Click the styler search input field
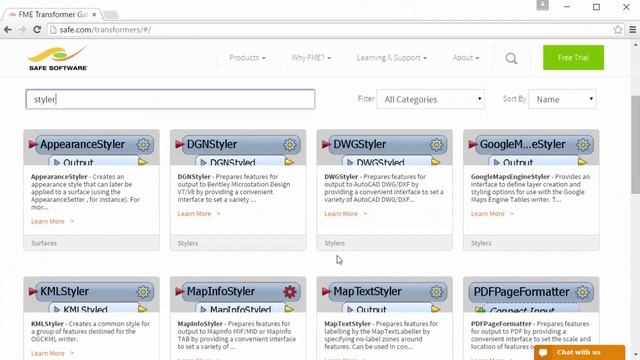The width and height of the screenshot is (640, 360). [170, 99]
